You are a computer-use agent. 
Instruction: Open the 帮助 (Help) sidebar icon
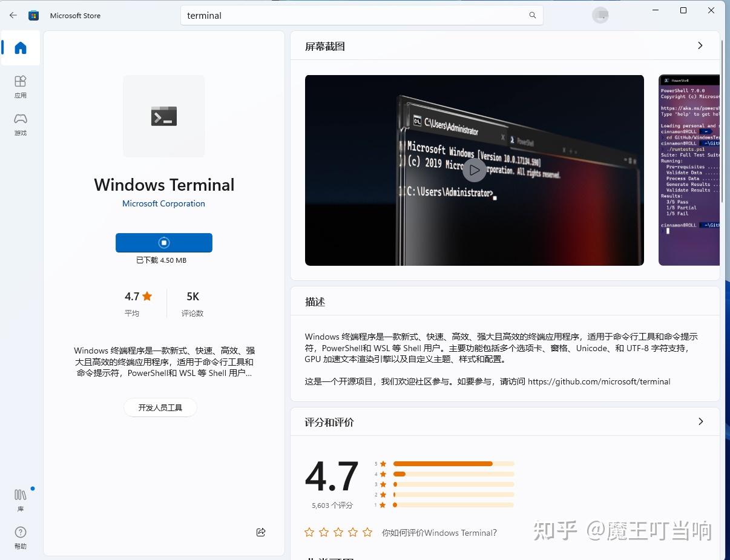tap(20, 537)
